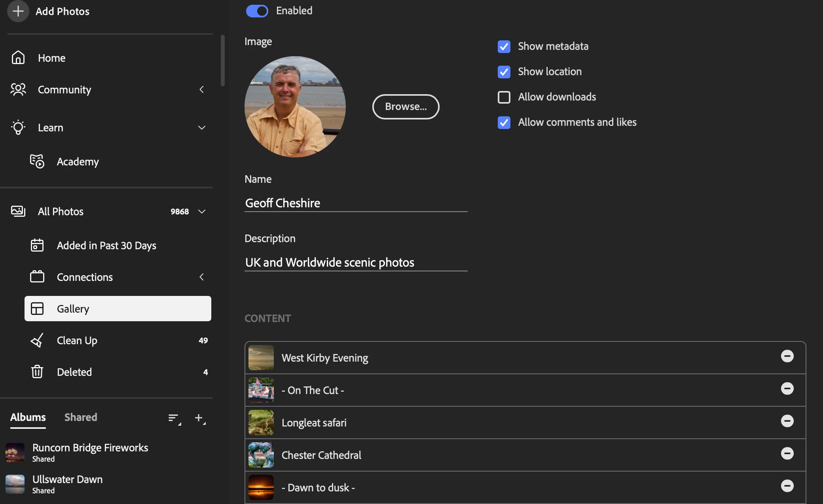Viewport: 823px width, 504px height.
Task: Uncheck Show metadata checkbox
Action: coord(504,46)
